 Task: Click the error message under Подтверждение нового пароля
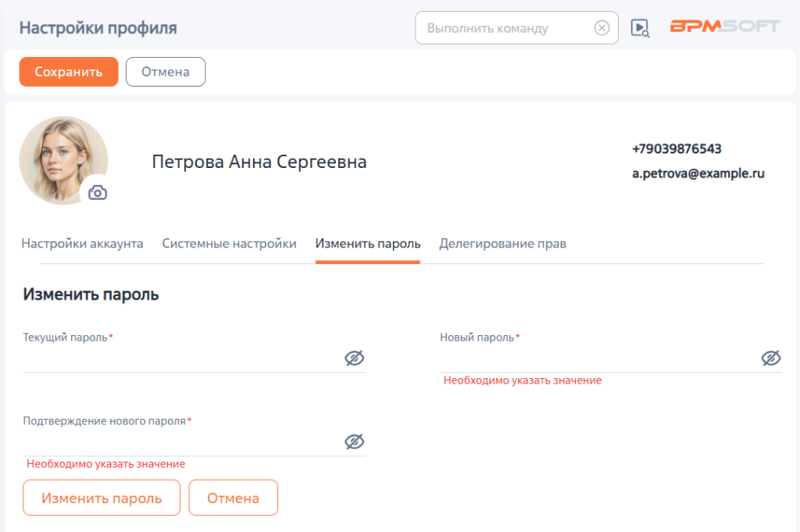click(x=105, y=464)
